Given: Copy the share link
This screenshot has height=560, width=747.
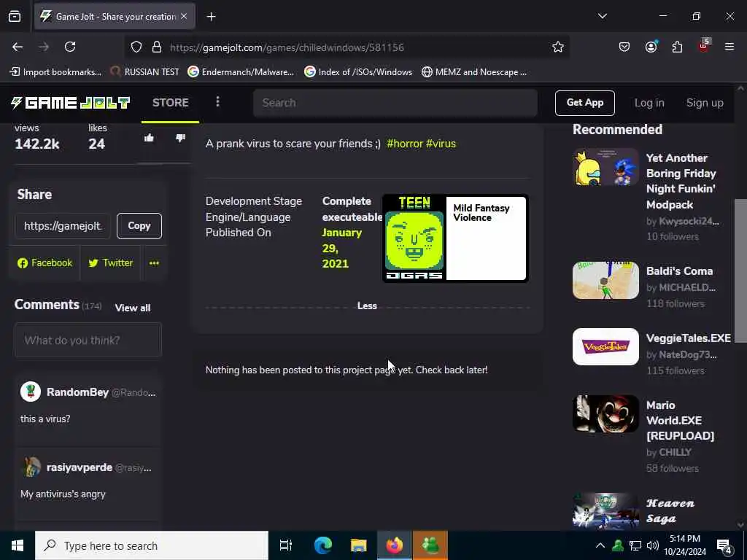Looking at the screenshot, I should pyautogui.click(x=139, y=226).
